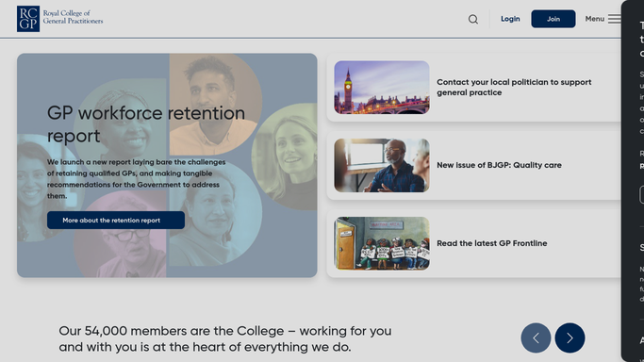Go to next slide arrow
644x362 pixels.
click(x=570, y=337)
